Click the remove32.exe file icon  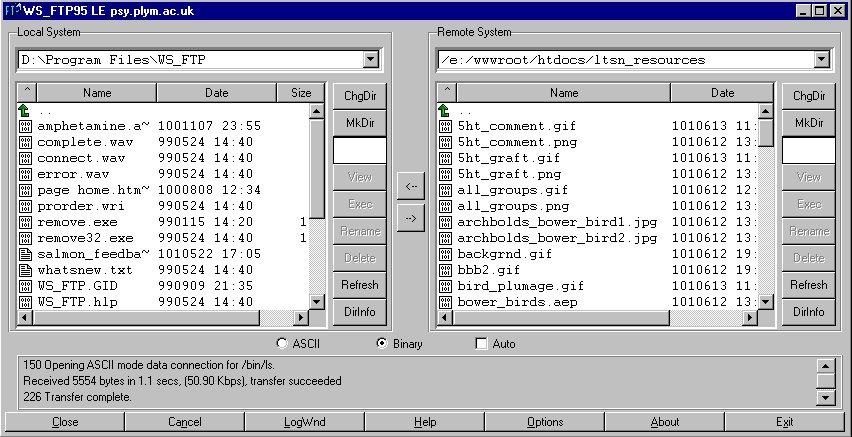(26, 238)
